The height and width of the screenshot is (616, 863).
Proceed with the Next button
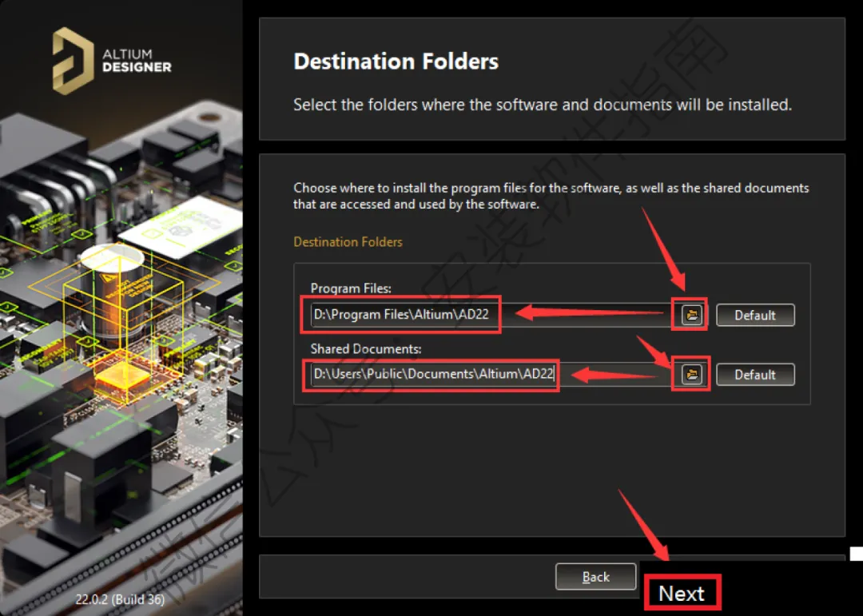682,593
